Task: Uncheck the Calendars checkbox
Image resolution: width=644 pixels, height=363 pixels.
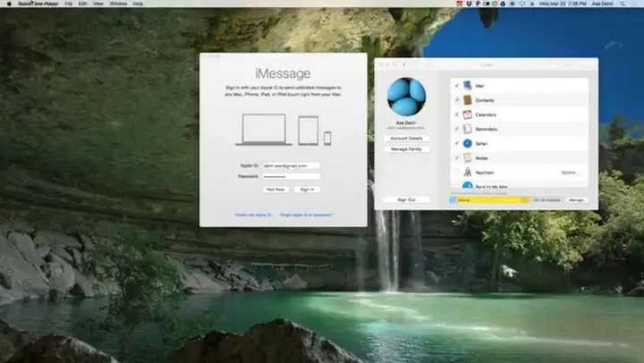Action: click(457, 114)
